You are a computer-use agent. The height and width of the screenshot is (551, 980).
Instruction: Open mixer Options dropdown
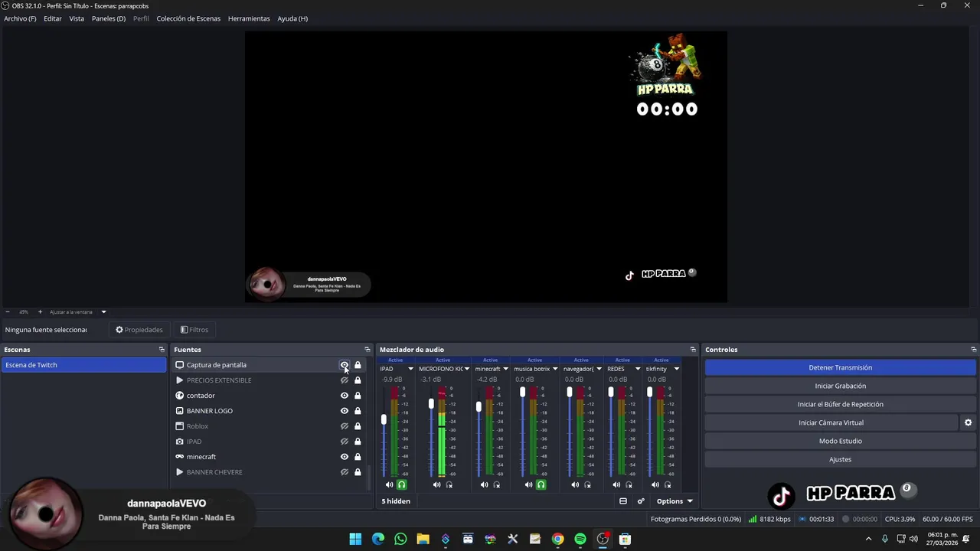(x=675, y=501)
